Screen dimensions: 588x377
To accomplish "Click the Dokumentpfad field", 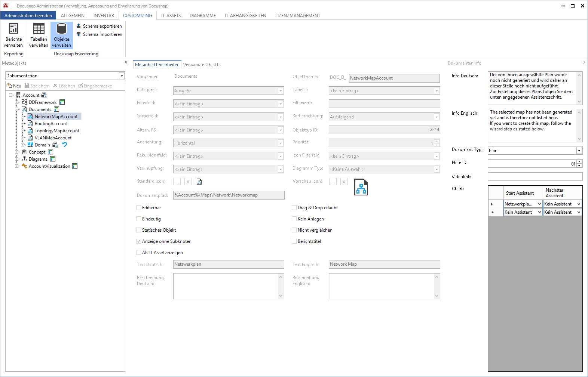I will click(x=229, y=195).
